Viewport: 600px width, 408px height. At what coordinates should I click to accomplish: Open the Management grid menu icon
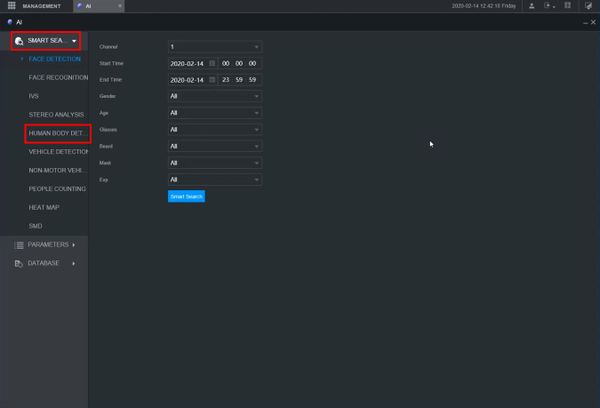coord(11,6)
